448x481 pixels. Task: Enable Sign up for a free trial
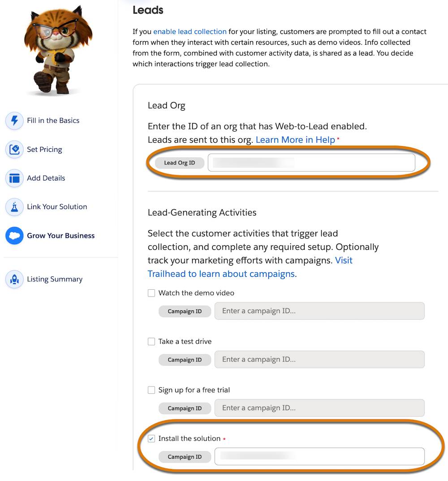pyautogui.click(x=151, y=390)
